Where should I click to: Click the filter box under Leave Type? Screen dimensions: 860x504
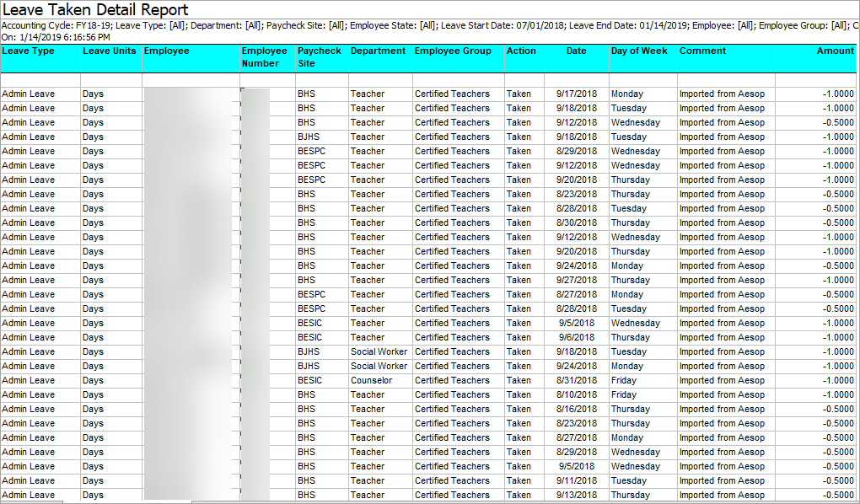pyautogui.click(x=40, y=80)
